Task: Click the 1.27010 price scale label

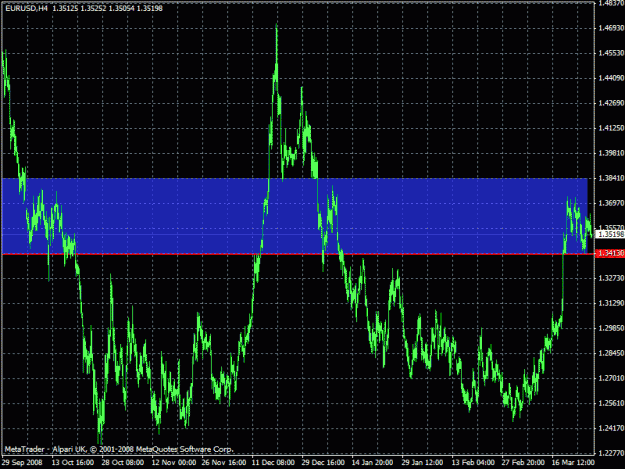Action: point(611,378)
